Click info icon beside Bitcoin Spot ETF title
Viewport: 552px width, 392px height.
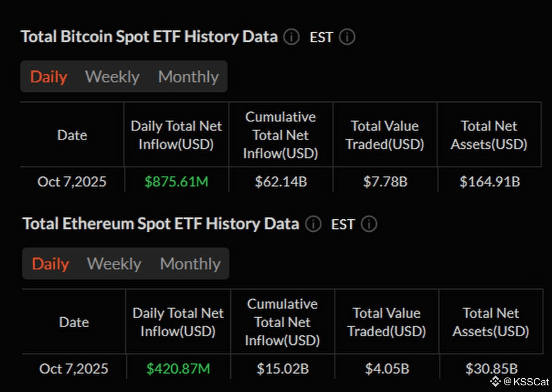tap(291, 37)
